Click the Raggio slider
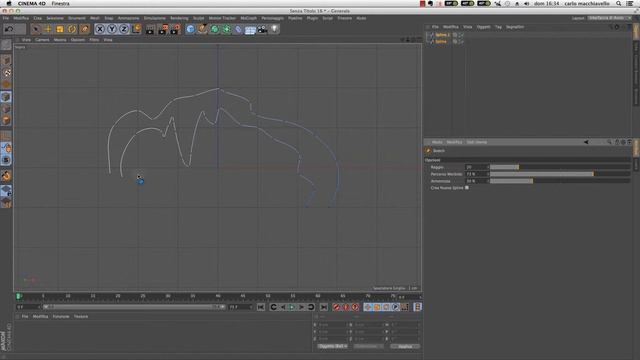 coord(560,167)
